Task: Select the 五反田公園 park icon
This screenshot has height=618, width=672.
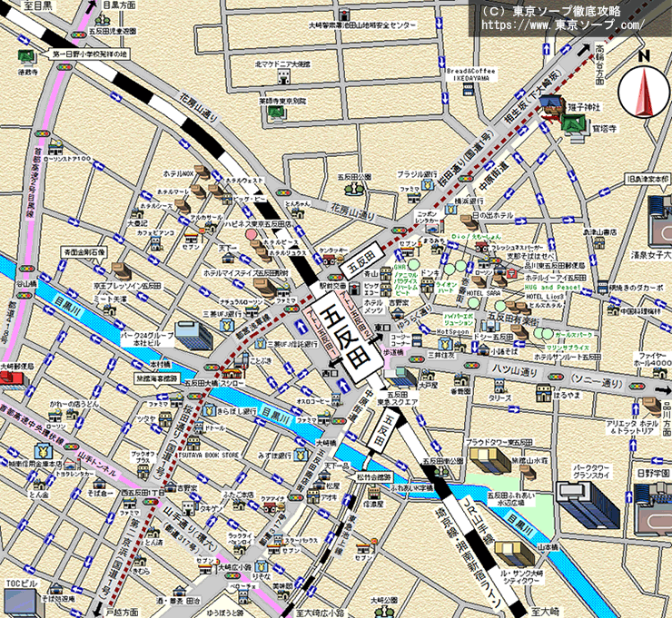Action: 354,188
